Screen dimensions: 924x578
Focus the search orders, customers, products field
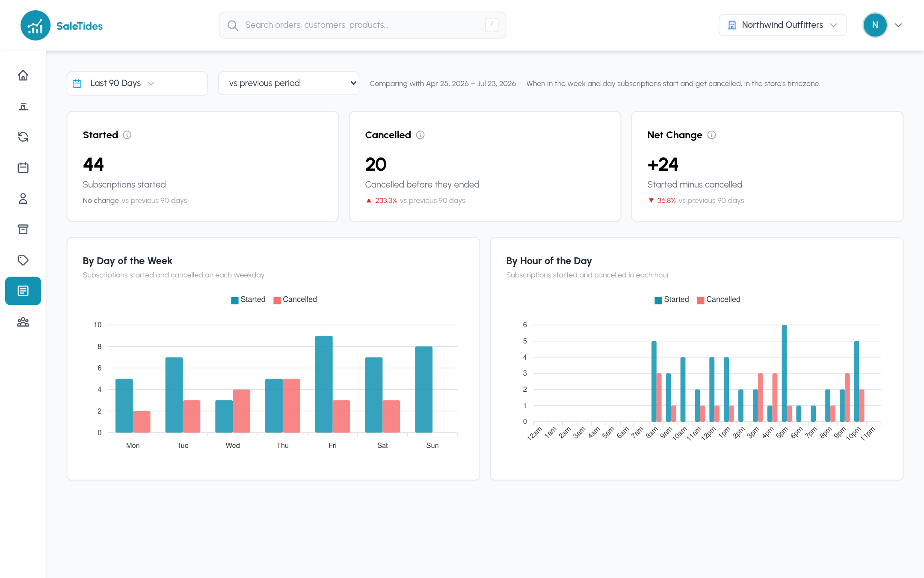[362, 25]
